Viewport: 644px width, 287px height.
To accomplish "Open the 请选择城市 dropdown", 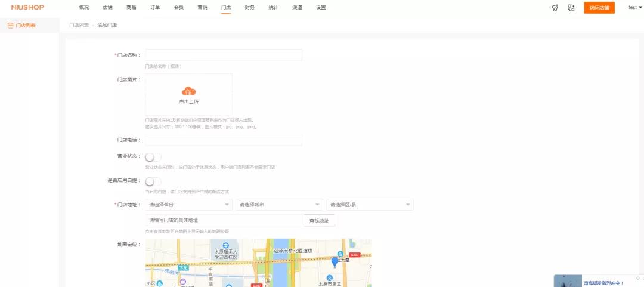I will pos(279,205).
